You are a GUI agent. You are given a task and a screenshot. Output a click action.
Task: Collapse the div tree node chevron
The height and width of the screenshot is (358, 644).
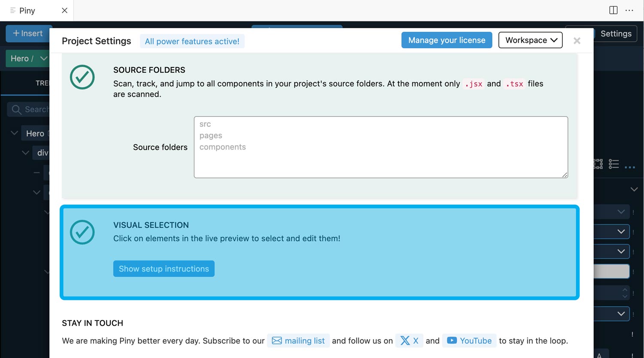pos(25,153)
